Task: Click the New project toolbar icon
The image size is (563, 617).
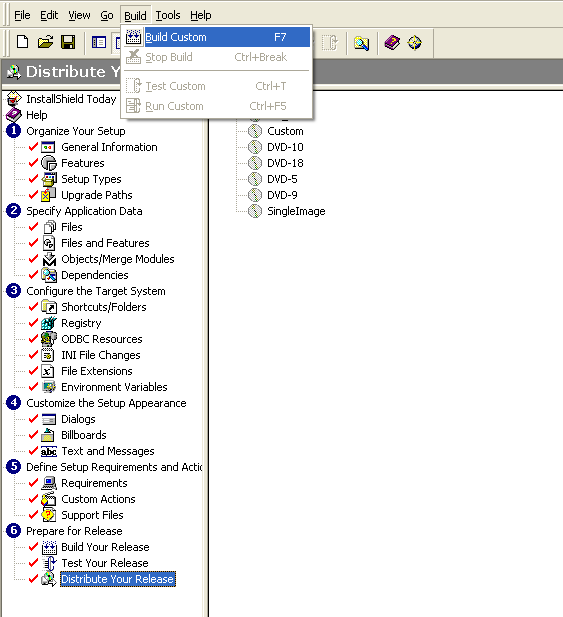Action: coord(22,42)
